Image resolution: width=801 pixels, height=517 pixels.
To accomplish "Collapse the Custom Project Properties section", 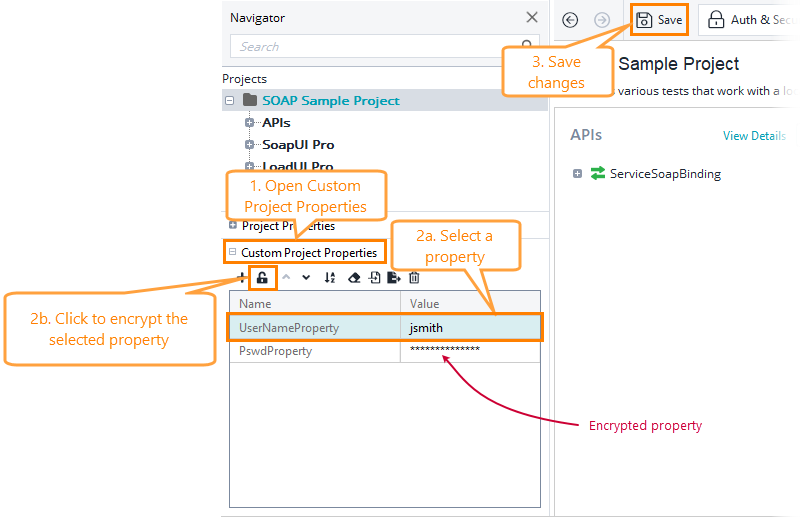I will click(x=233, y=252).
